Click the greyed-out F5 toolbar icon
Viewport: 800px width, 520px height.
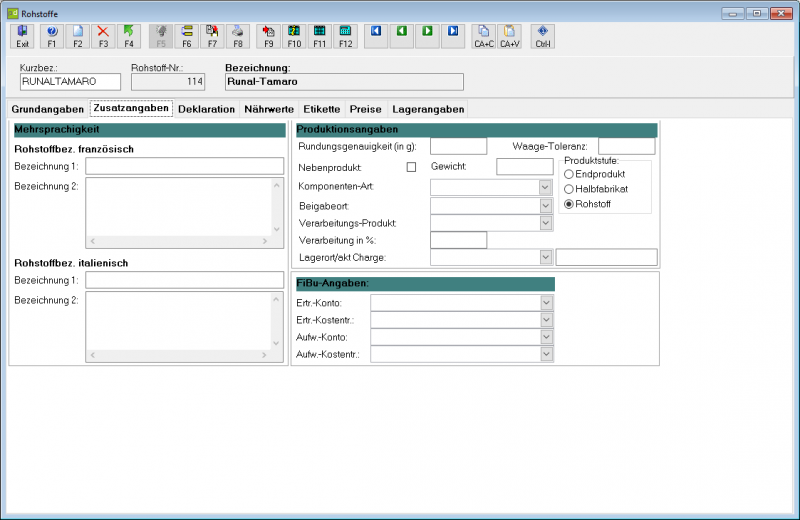pyautogui.click(x=161, y=37)
